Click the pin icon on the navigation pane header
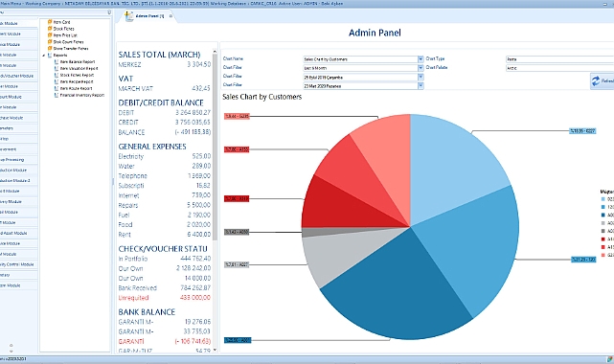Image resolution: width=614 pixels, height=364 pixels. point(109,12)
